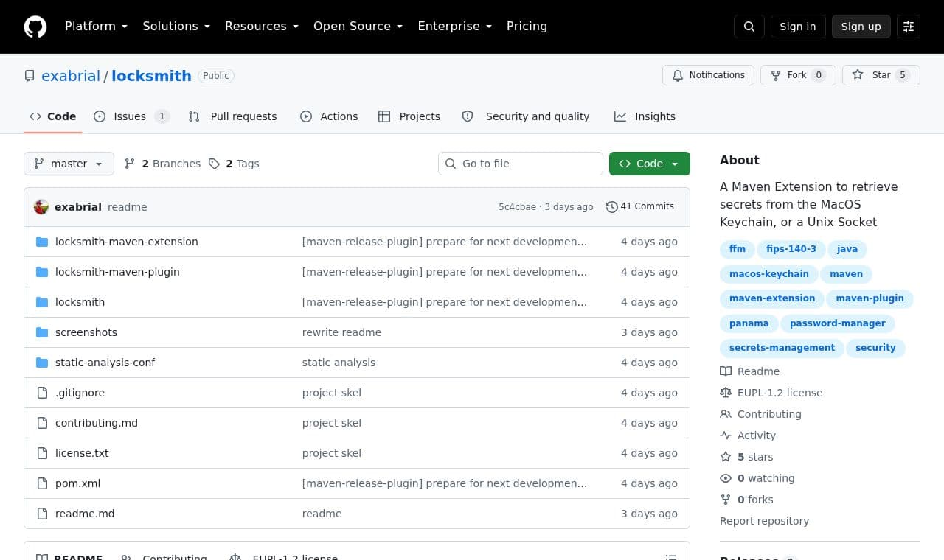
Task: Click the Go to file search field
Action: coord(521,164)
